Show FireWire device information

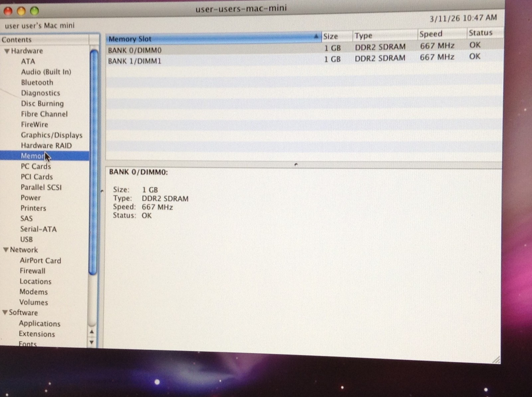coord(35,125)
